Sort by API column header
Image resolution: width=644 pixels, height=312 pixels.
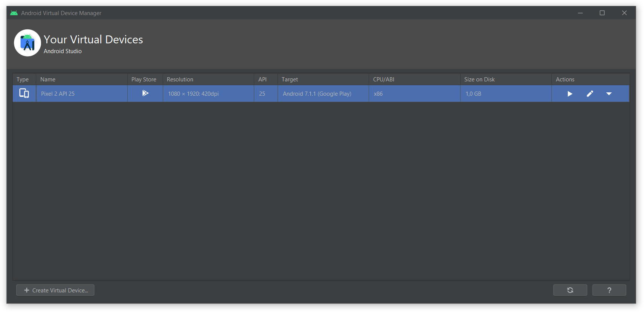pos(266,80)
